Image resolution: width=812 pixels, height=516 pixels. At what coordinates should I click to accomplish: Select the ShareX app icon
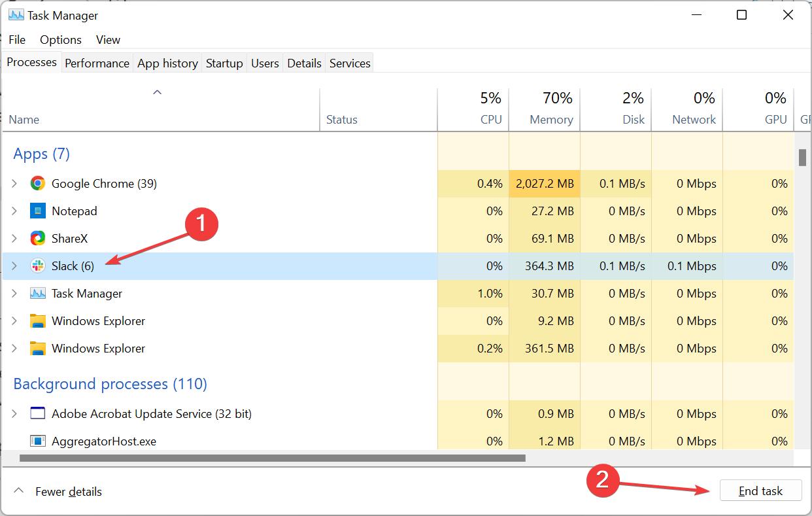click(38, 239)
